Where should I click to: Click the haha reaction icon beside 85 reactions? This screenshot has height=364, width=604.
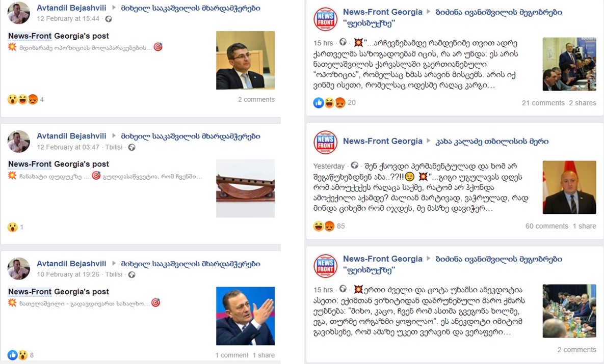(x=319, y=226)
